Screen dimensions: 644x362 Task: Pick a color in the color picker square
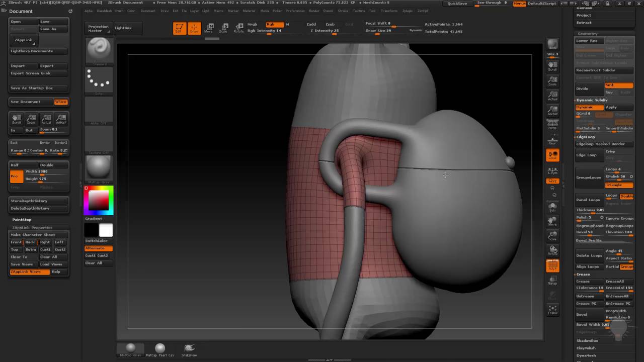tap(99, 200)
